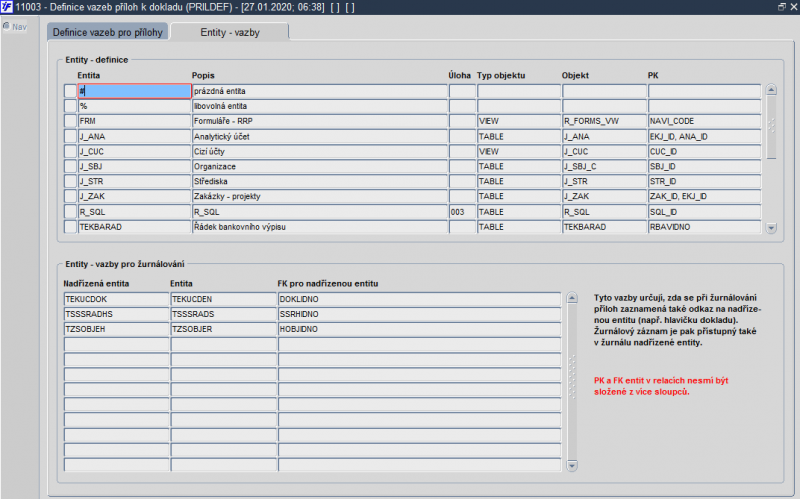Screen dimensions: 800x499
Task: Click the R_FORMS_VW object cell
Action: point(605,121)
